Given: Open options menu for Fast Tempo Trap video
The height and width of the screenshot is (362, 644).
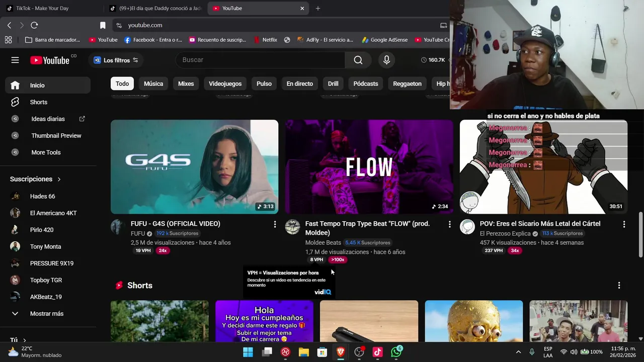Looking at the screenshot, I should (449, 224).
